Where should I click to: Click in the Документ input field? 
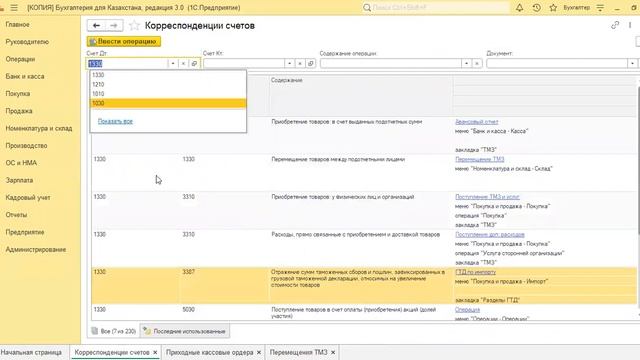pyautogui.click(x=557, y=64)
